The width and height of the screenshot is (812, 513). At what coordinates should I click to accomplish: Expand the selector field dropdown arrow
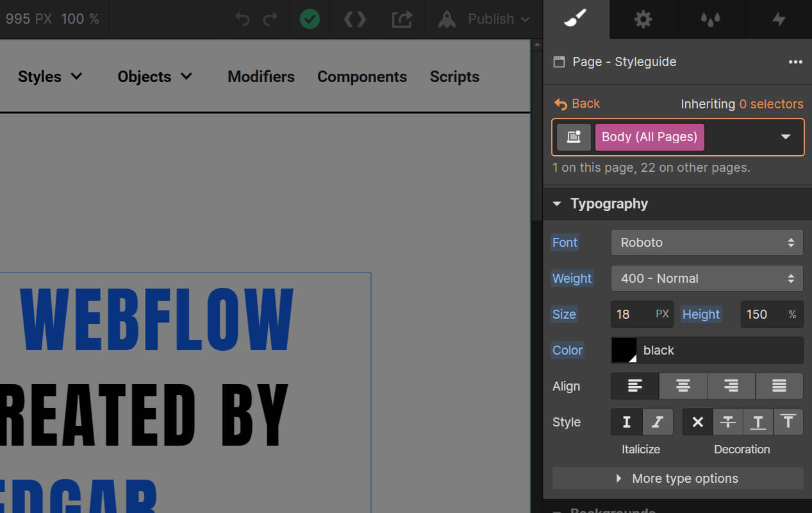pos(786,137)
